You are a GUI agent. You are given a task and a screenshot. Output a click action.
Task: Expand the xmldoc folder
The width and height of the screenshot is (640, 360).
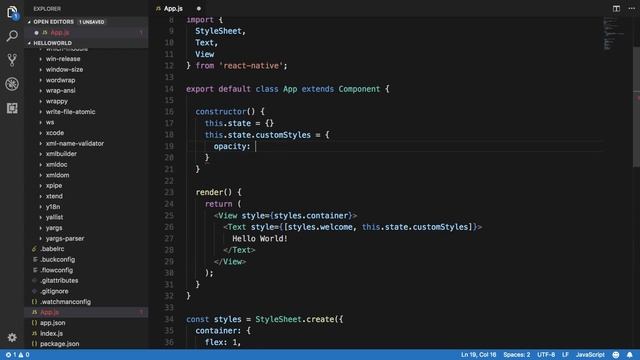[x=56, y=164]
